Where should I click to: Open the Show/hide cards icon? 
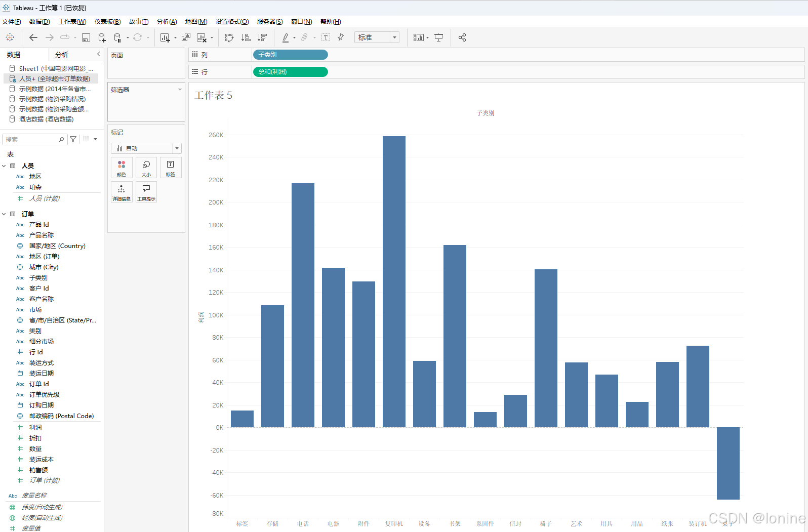(x=419, y=37)
